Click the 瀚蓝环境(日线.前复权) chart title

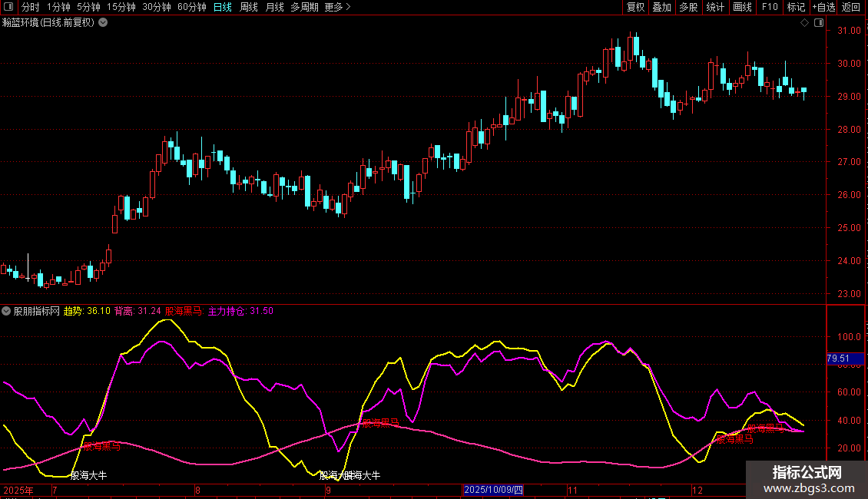(x=48, y=23)
